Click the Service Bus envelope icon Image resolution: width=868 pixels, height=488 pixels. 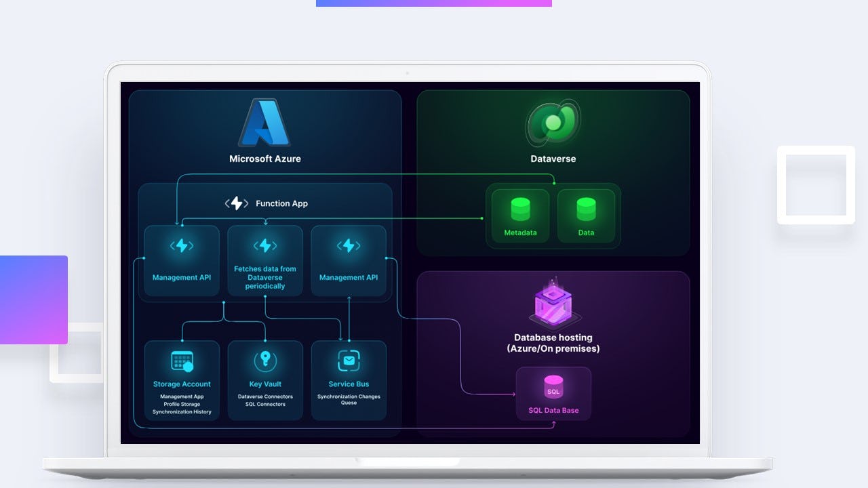pos(349,360)
